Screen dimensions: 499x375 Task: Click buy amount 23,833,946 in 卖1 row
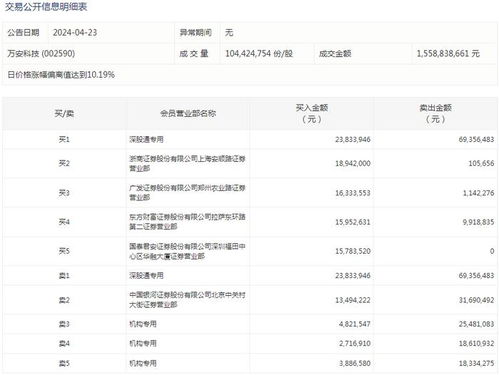click(x=353, y=276)
